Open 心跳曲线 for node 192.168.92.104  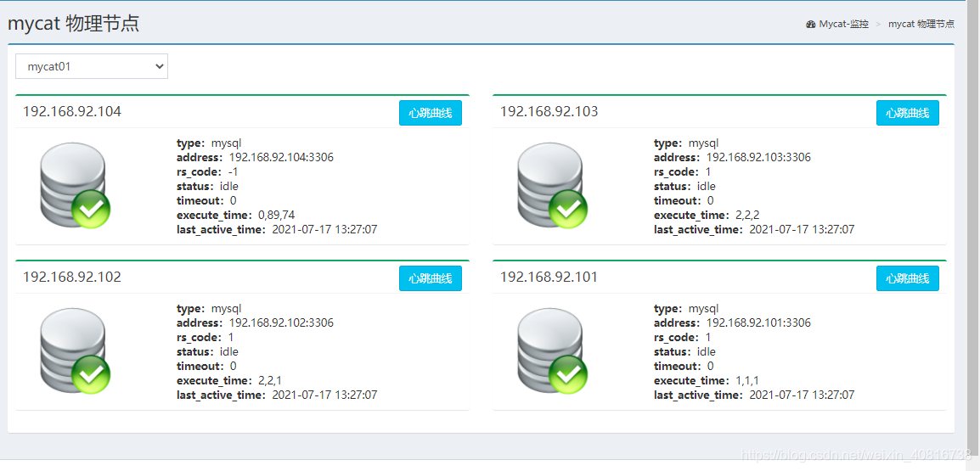click(x=430, y=113)
